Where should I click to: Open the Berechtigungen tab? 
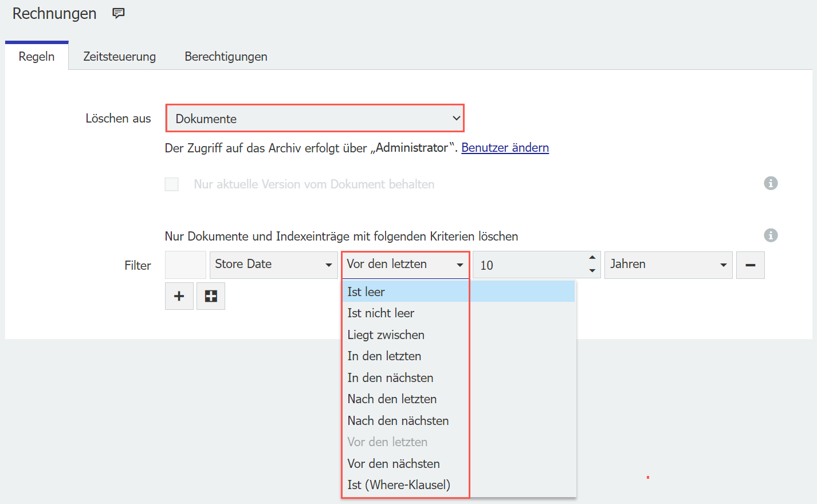click(x=226, y=56)
